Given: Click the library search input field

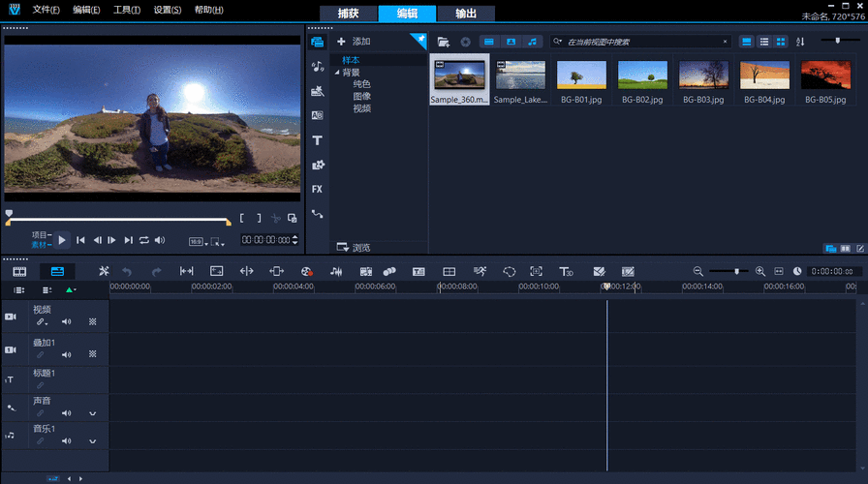Looking at the screenshot, I should point(642,42).
